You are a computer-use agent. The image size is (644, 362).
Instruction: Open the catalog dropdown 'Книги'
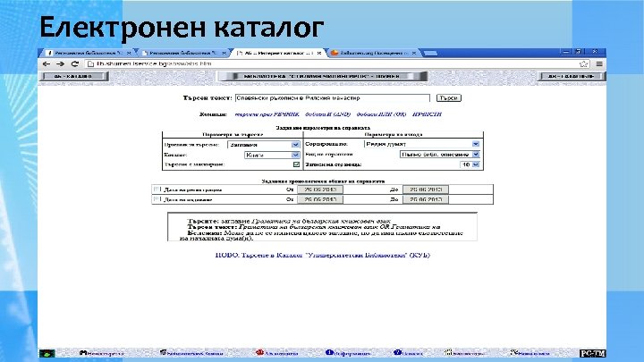coord(272,155)
